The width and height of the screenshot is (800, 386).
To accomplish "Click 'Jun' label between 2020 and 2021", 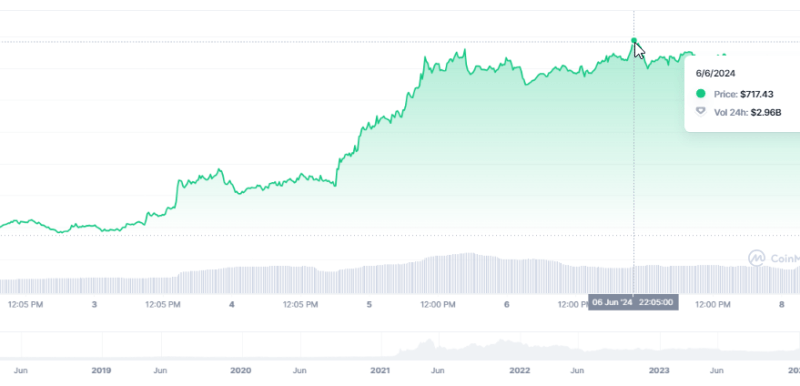I will pos(299,370).
